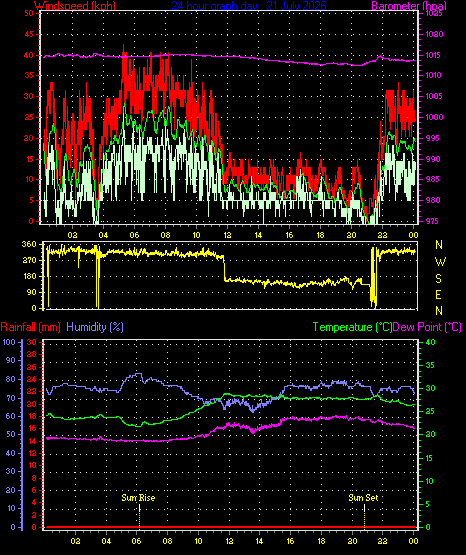The width and height of the screenshot is (466, 555).
Task: Click the 'E' compass direction label
Action: (438, 294)
